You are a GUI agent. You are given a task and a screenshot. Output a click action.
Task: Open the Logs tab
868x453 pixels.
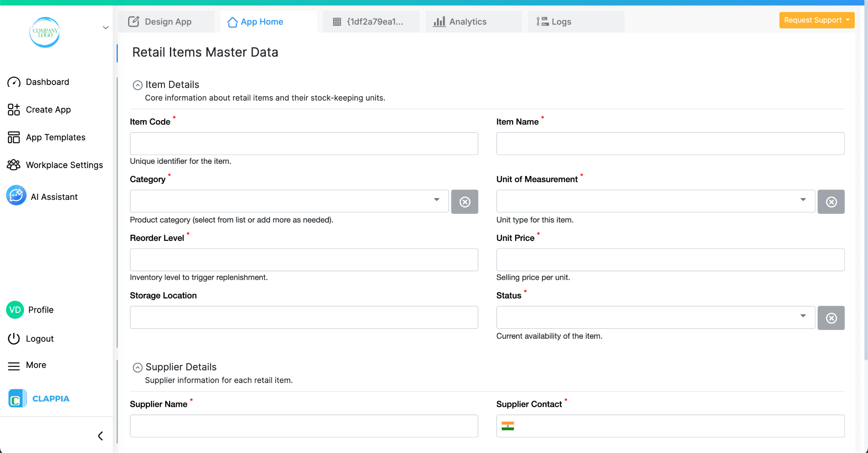(x=561, y=22)
